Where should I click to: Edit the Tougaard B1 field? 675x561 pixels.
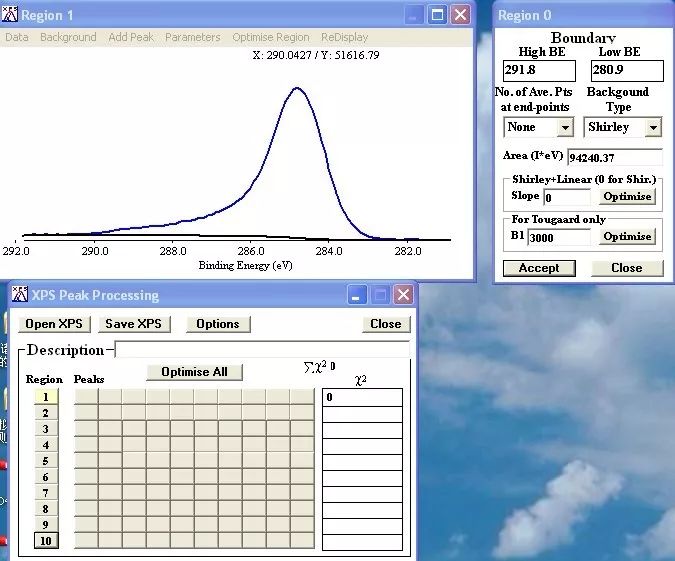559,237
